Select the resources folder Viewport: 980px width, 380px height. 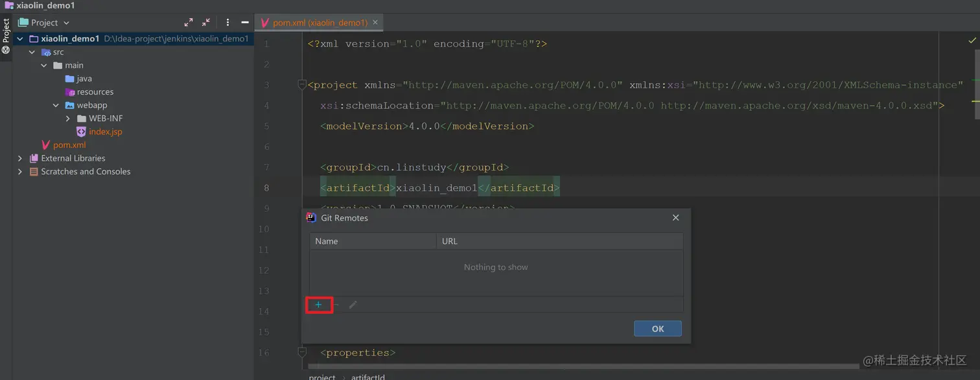click(x=89, y=92)
